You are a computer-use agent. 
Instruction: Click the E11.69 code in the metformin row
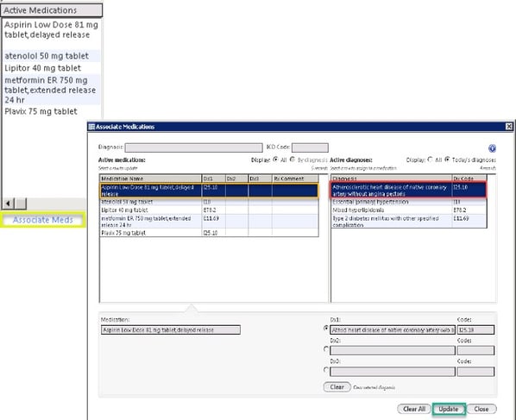211,218
